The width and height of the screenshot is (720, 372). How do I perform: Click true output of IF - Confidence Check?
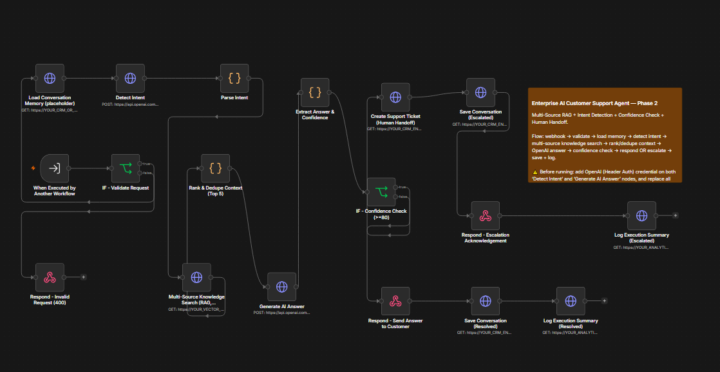396,187
